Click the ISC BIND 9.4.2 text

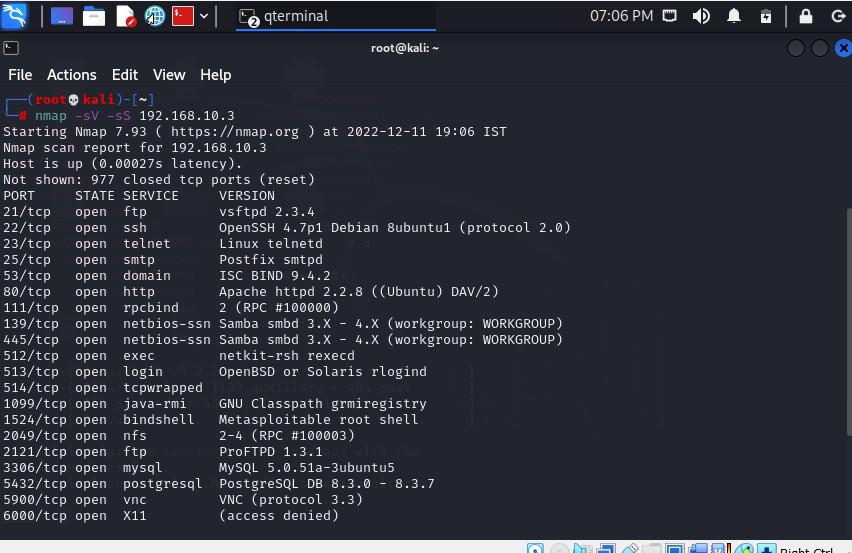point(274,276)
